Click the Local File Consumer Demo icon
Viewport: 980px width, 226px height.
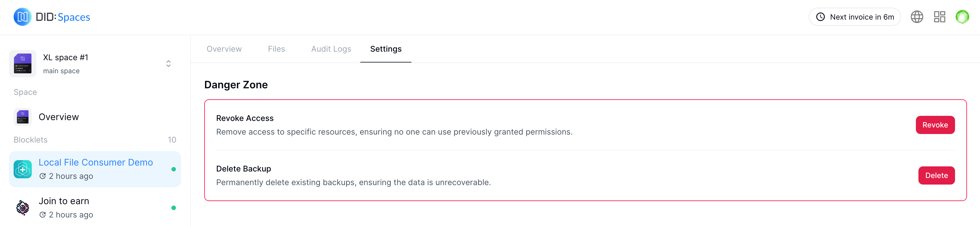coord(23,169)
